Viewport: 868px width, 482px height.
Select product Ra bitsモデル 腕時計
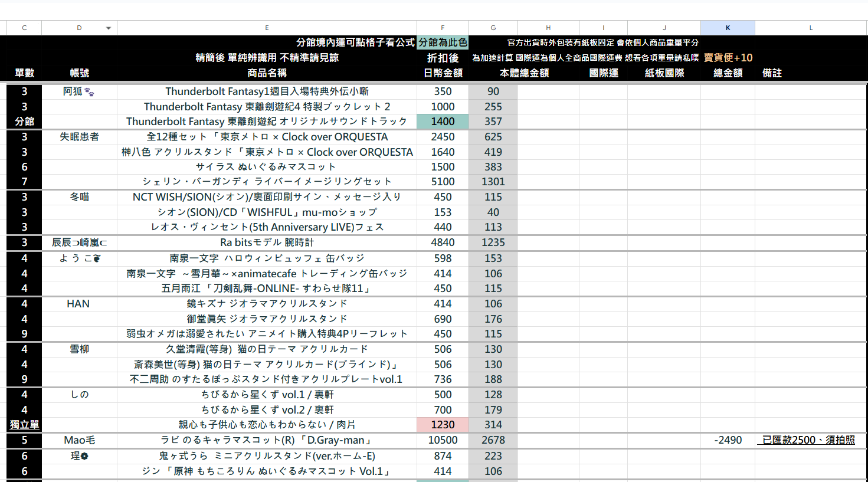click(267, 242)
